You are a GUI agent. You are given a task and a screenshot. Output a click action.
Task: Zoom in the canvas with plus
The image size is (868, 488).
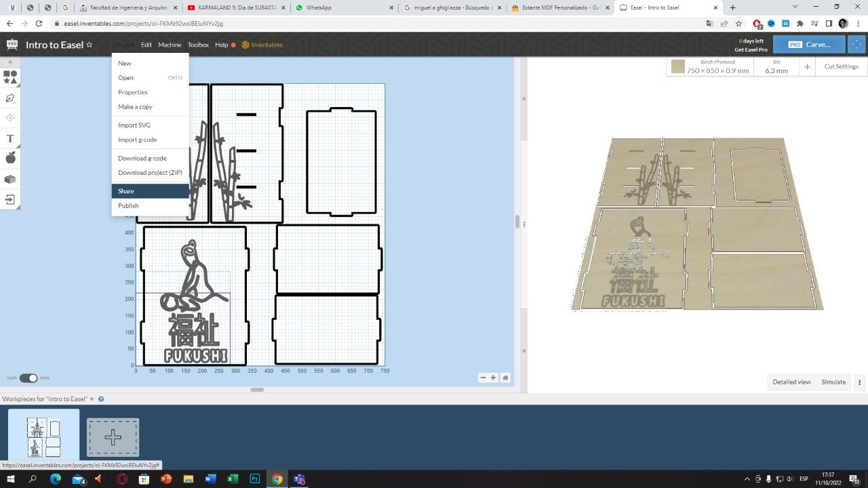tap(493, 378)
